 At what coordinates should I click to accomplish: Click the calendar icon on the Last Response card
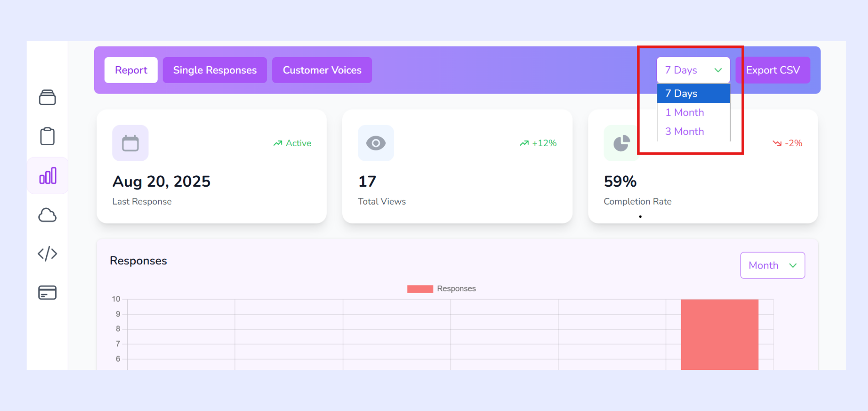pos(130,143)
